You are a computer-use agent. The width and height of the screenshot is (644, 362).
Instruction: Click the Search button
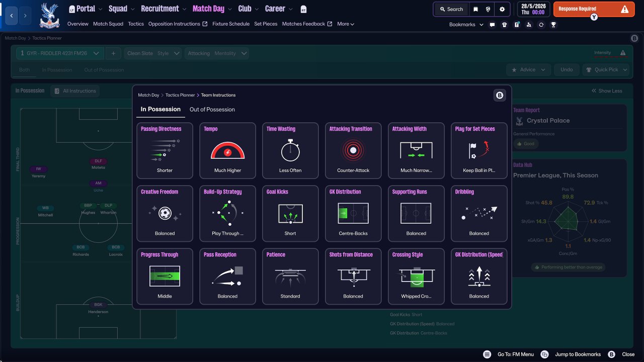tap(451, 9)
